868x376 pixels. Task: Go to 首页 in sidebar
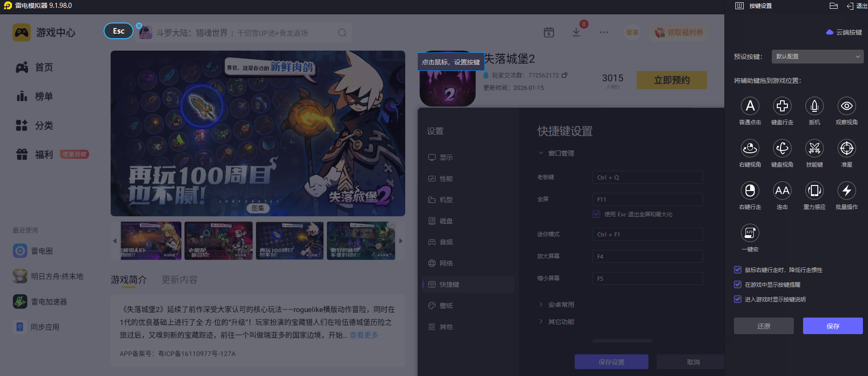click(35, 67)
